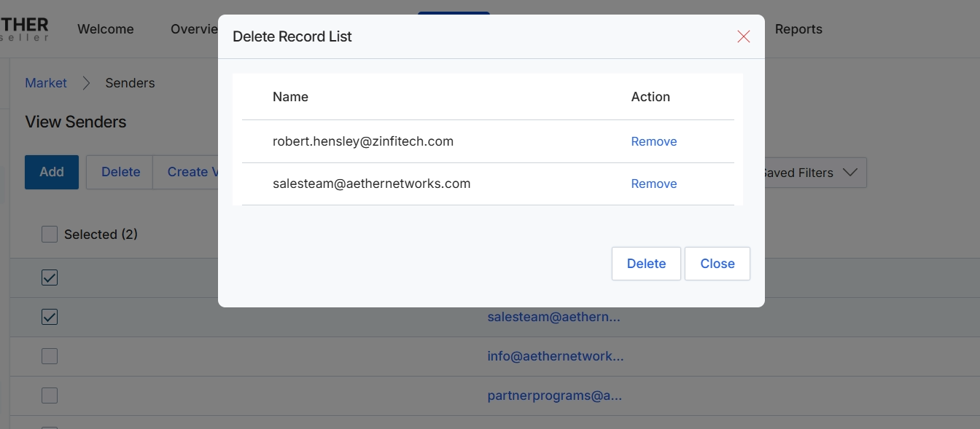Open salesteam@aethern... link in senders table

pyautogui.click(x=554, y=317)
